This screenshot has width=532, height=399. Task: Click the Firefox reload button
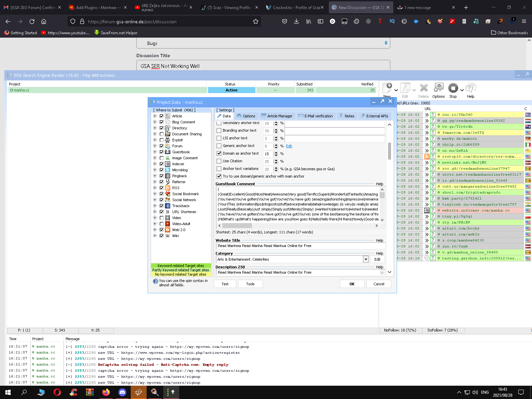point(32,21)
